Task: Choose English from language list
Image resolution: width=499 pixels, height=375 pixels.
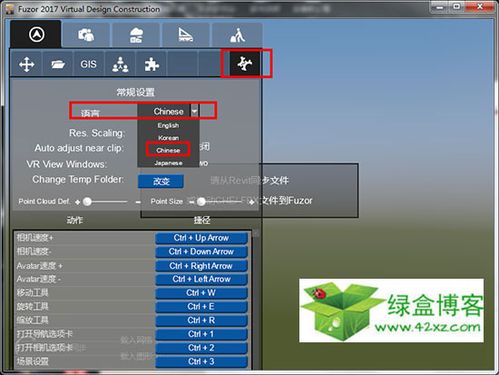Action: 168,125
